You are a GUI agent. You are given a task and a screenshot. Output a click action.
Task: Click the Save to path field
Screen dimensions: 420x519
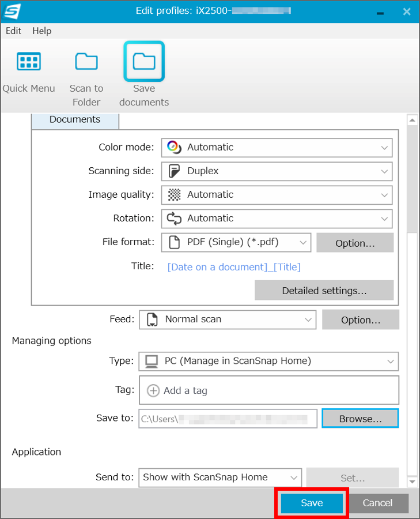[x=228, y=419]
